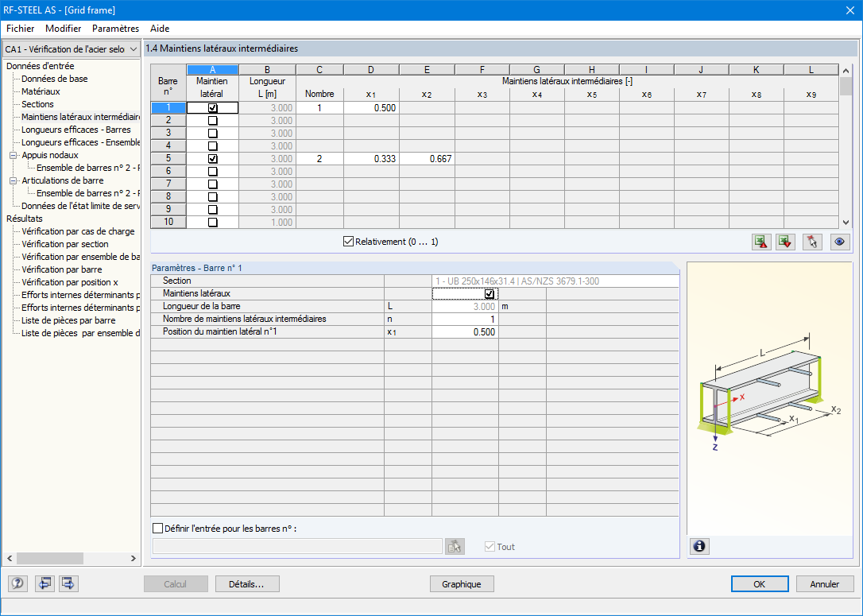
Task: Enable lateral restraint for member 6
Action: coord(212,171)
